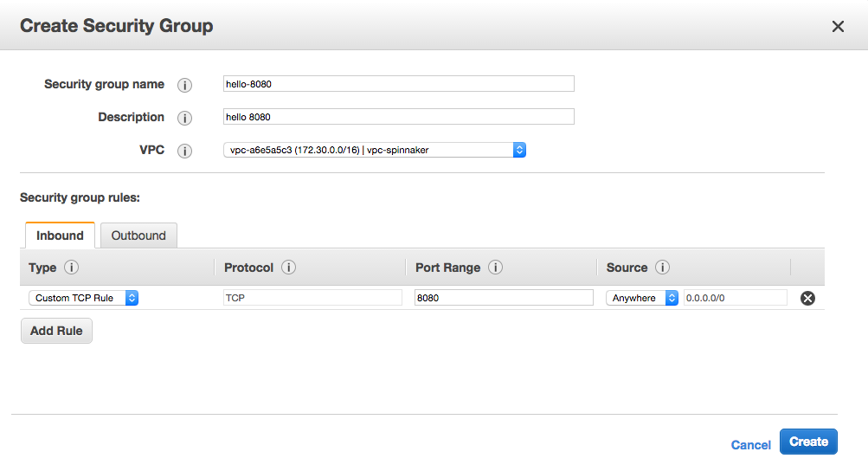Image resolution: width=868 pixels, height=471 pixels.
Task: Switch to the Outbound tab
Action: (138, 235)
